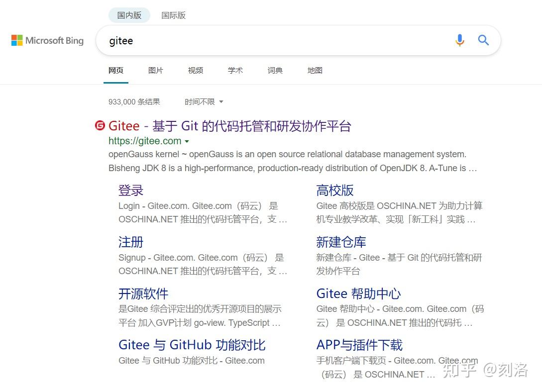Click the 是Gitee 综合评定出的 snippet text
The width and height of the screenshot is (542, 392).
200,316
